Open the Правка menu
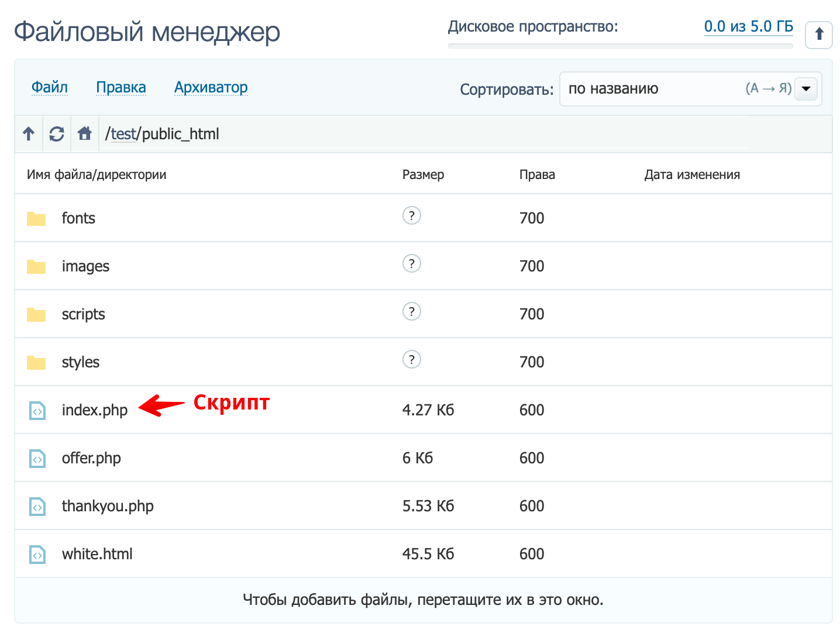This screenshot has height=633, width=840. pyautogui.click(x=121, y=87)
